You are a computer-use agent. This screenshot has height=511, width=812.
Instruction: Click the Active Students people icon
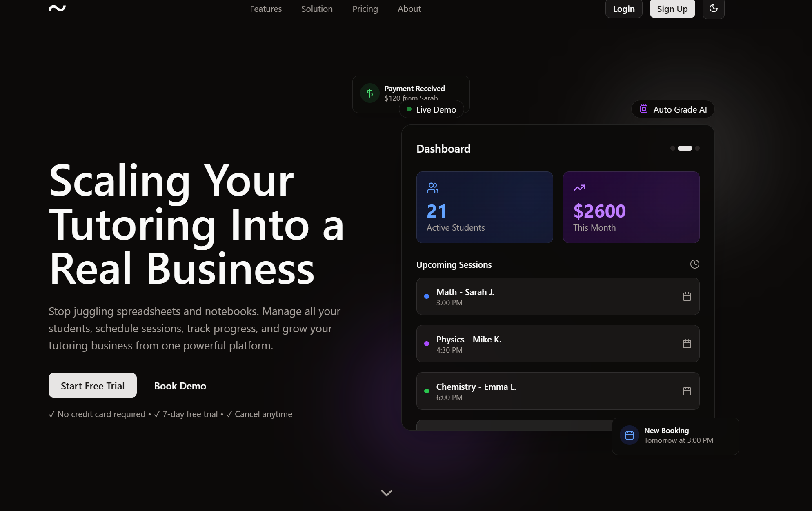pyautogui.click(x=432, y=188)
